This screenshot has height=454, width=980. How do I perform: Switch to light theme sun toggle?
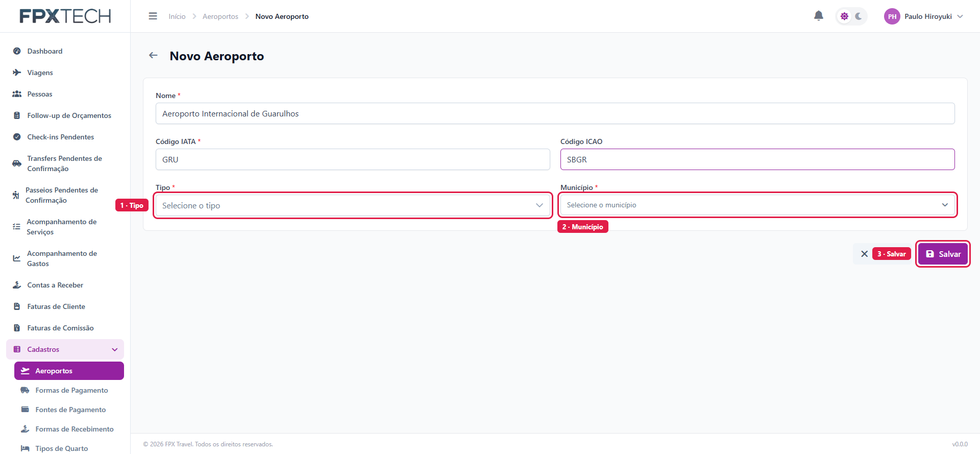844,16
